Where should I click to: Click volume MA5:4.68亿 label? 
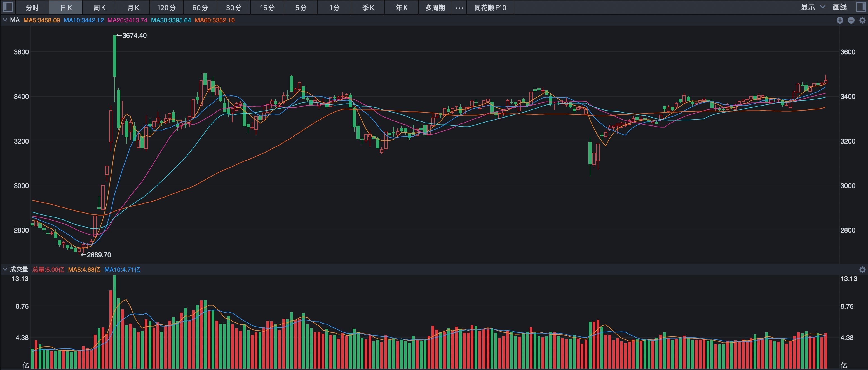click(x=84, y=270)
